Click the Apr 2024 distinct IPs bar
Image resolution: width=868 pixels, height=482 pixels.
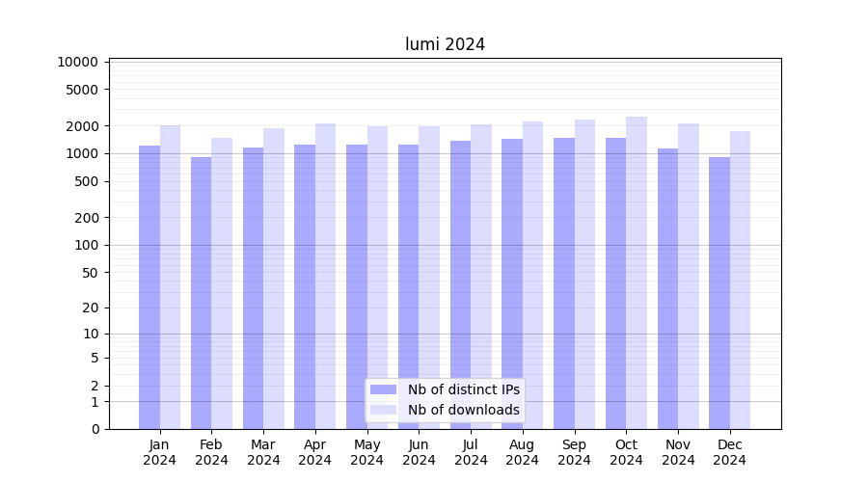pyautogui.click(x=305, y=287)
